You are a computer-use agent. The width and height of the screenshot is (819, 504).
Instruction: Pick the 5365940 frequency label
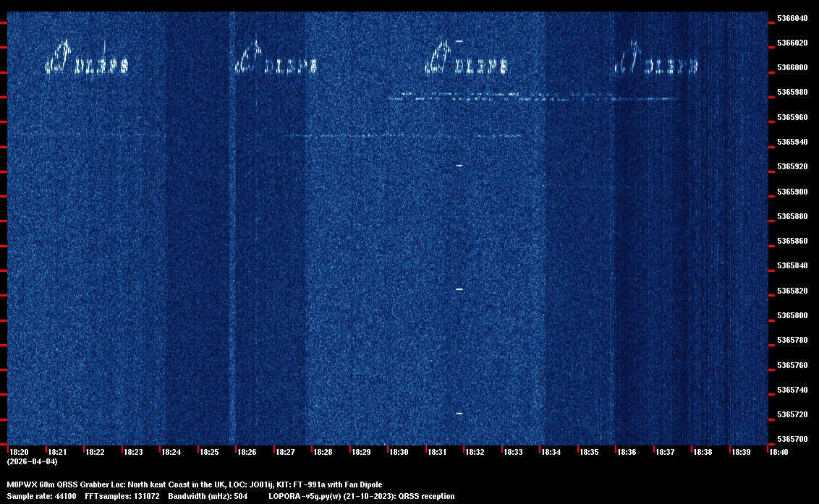pyautogui.click(x=792, y=142)
